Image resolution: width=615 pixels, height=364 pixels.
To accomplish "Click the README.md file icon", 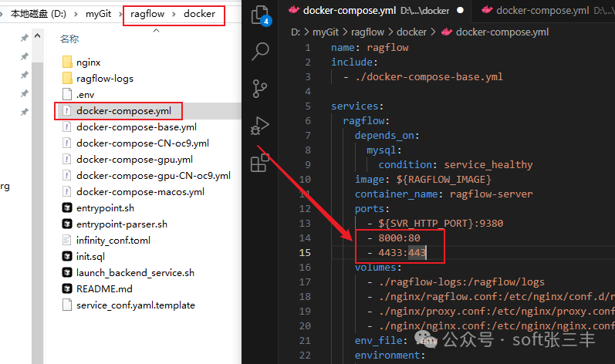I will 67,288.
